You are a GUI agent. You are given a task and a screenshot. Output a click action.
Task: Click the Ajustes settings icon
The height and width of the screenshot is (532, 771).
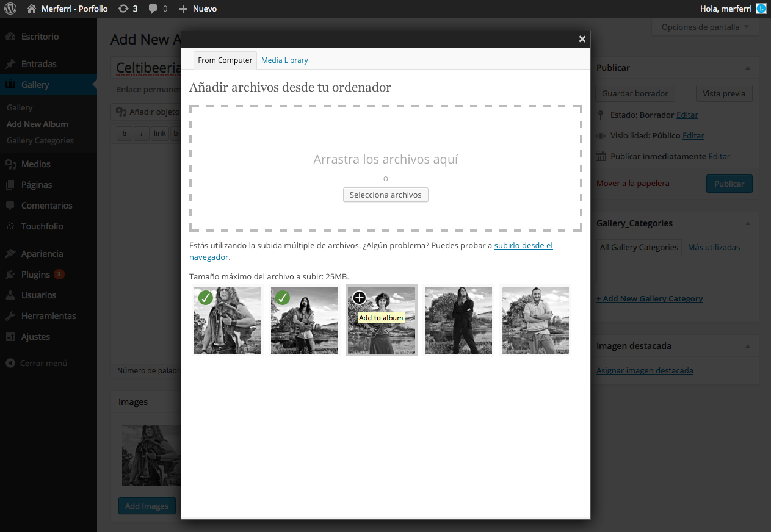(x=10, y=337)
